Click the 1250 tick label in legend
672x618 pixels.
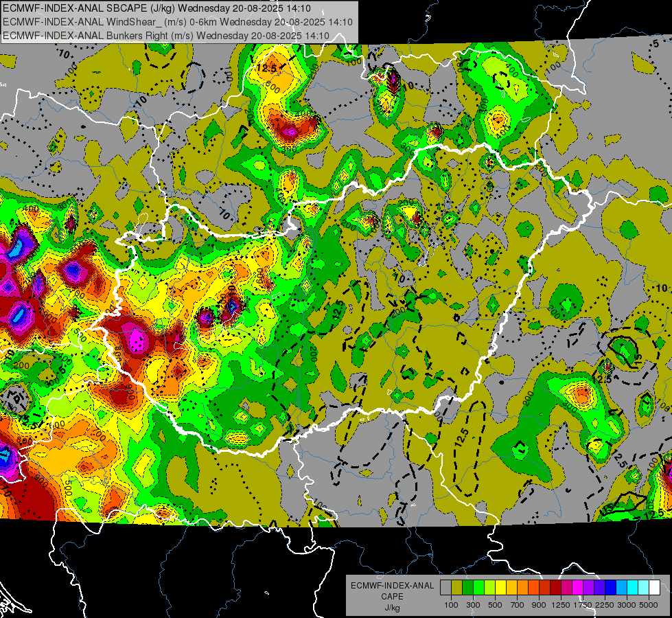561,605
